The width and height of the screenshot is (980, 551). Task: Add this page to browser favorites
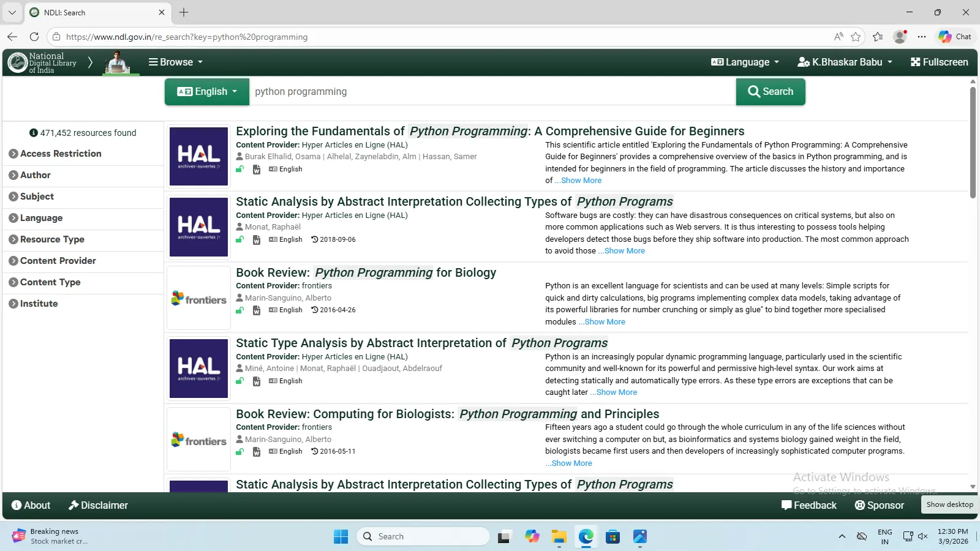pyautogui.click(x=856, y=37)
